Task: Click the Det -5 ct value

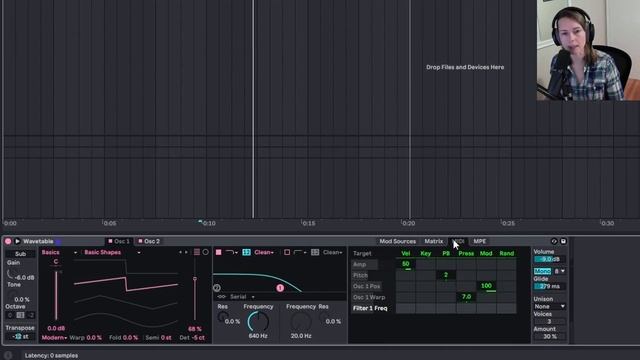Action: (x=198, y=338)
